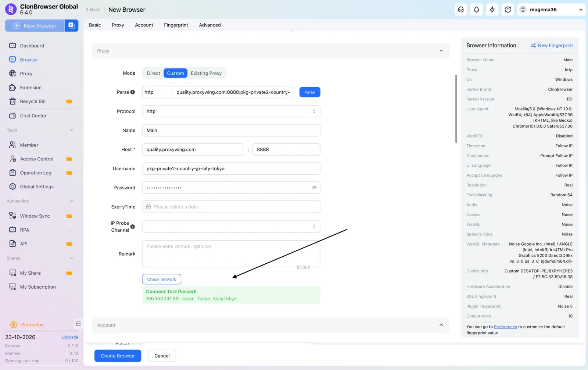Collapse the Team sidebar group
The image size is (588, 370).
click(72, 130)
